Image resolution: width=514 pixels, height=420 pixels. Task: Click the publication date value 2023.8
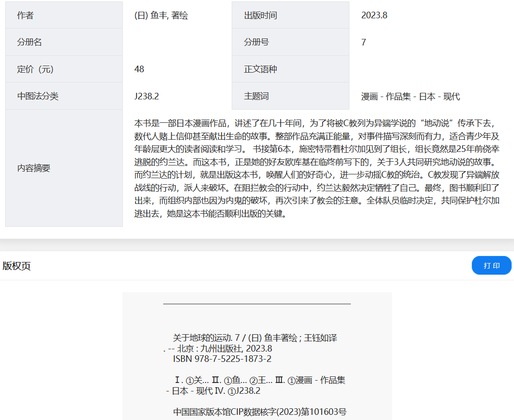(374, 15)
